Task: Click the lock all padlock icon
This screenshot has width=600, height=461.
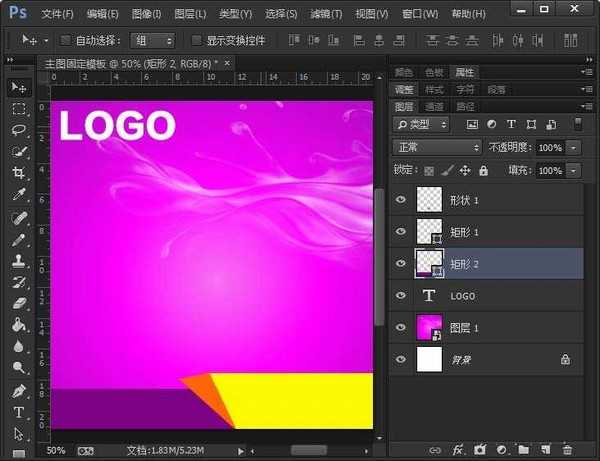Action: 484,171
